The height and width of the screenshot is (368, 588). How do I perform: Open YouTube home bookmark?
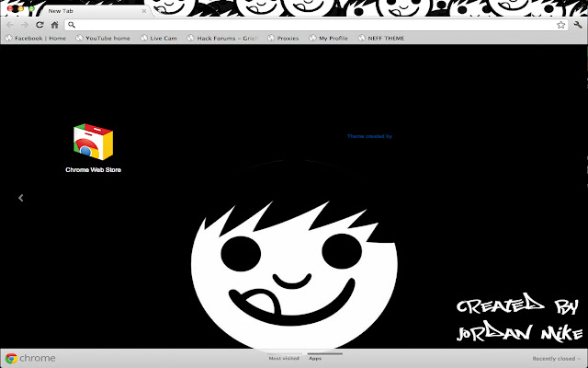(103, 39)
